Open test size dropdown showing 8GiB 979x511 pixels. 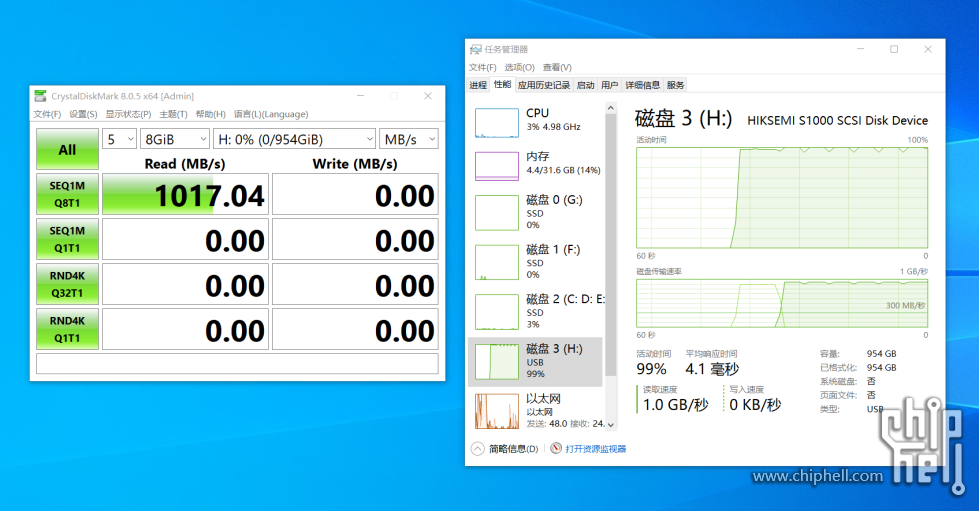[175, 139]
